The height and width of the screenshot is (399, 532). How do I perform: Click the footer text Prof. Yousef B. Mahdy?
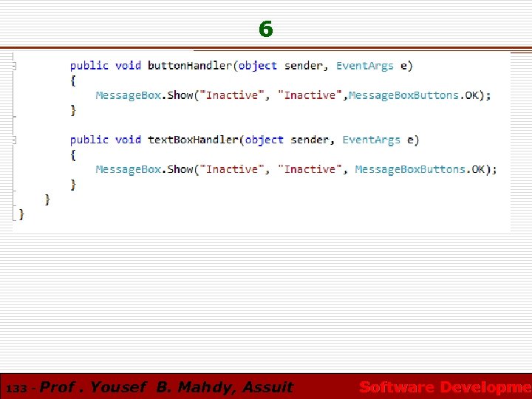pyautogui.click(x=136, y=387)
